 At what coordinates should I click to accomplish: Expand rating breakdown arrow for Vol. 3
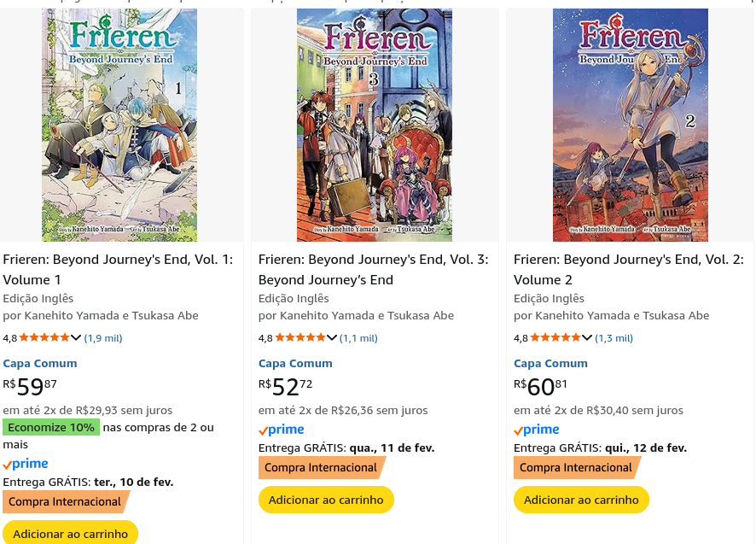pyautogui.click(x=332, y=338)
